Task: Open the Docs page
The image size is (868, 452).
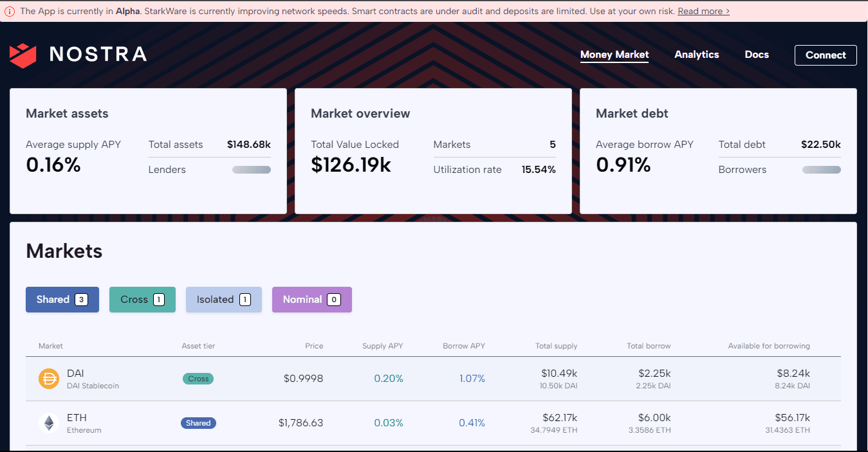Action: coord(757,55)
